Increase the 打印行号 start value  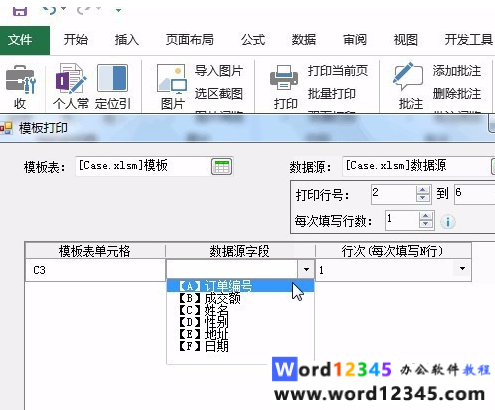point(423,190)
